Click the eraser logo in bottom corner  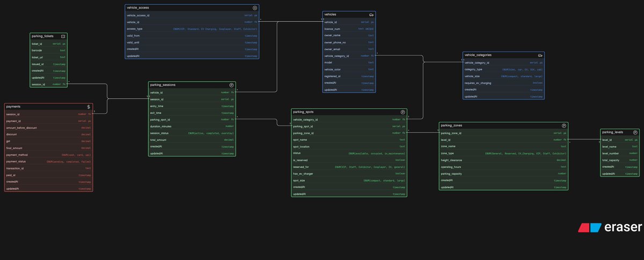(x=610, y=227)
